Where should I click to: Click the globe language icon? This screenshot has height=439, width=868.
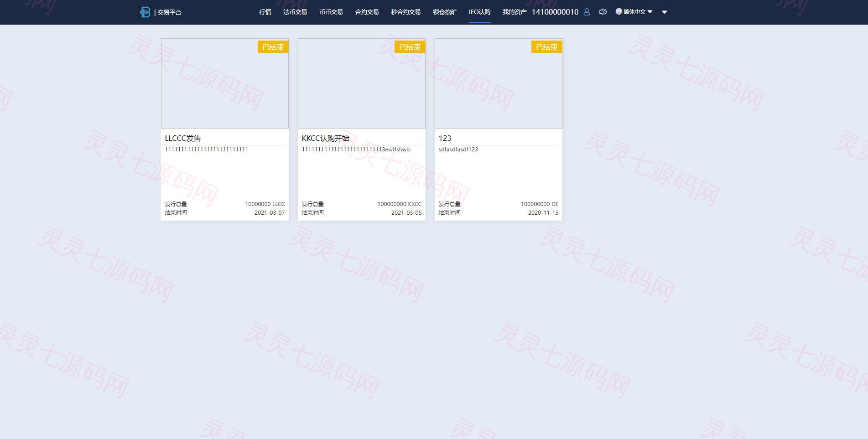[x=619, y=11]
